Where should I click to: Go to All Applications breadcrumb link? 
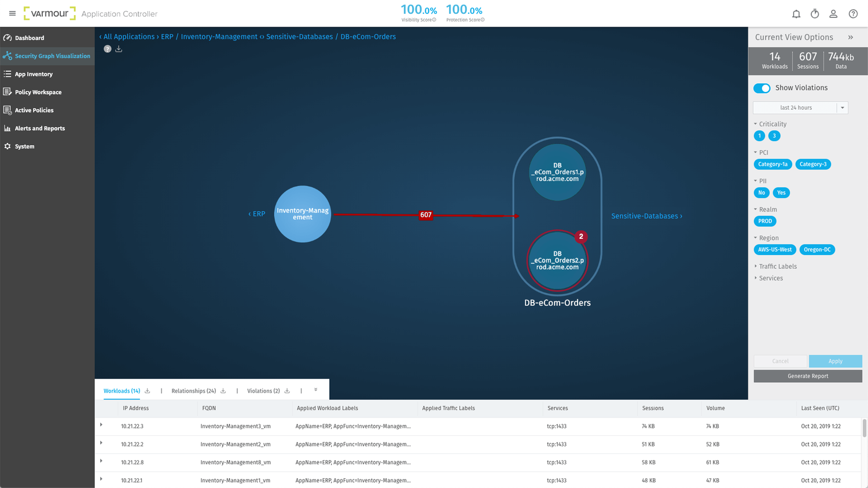pos(128,36)
